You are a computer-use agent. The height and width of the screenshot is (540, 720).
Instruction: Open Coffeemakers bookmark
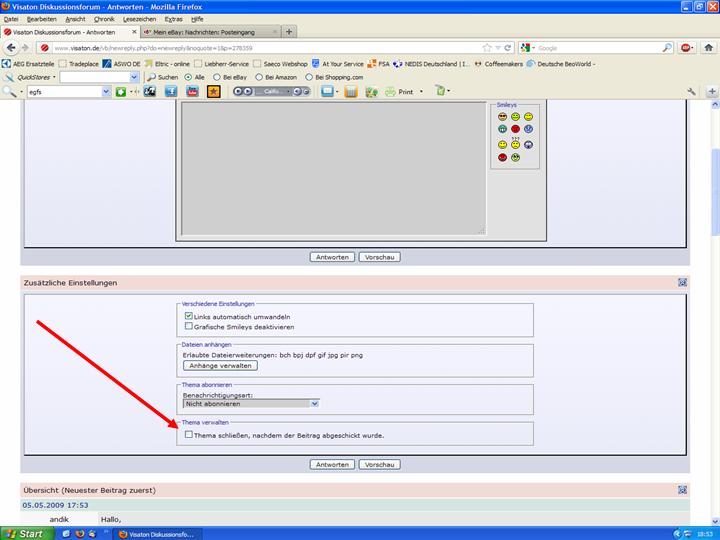(499, 64)
